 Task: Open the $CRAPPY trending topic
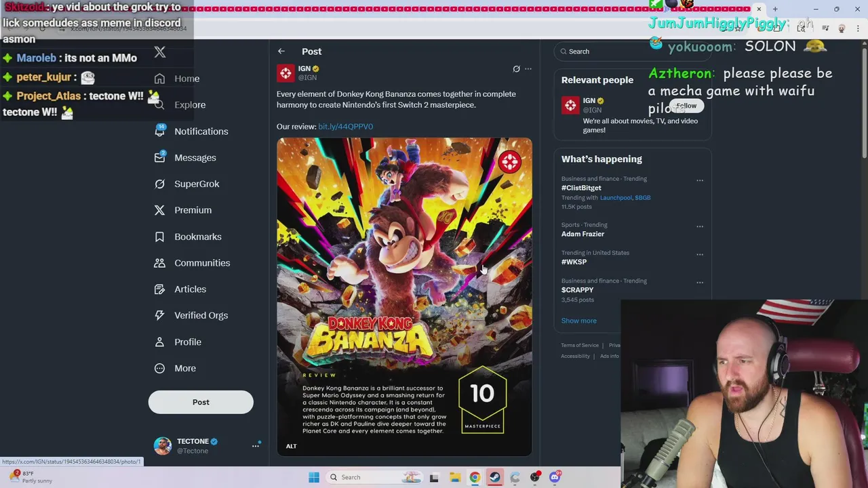(x=577, y=290)
